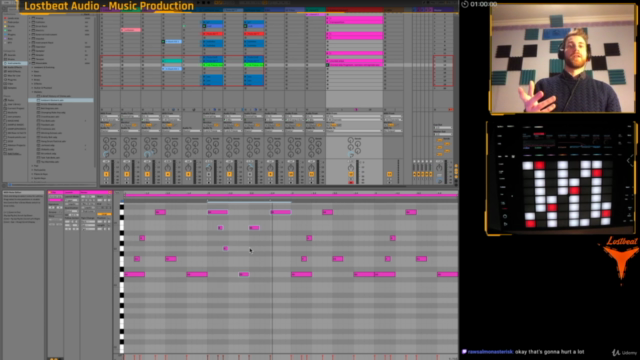Open Packs under Places in the browser
This screenshot has width=640, height=360.
pyautogui.click(x=11, y=100)
